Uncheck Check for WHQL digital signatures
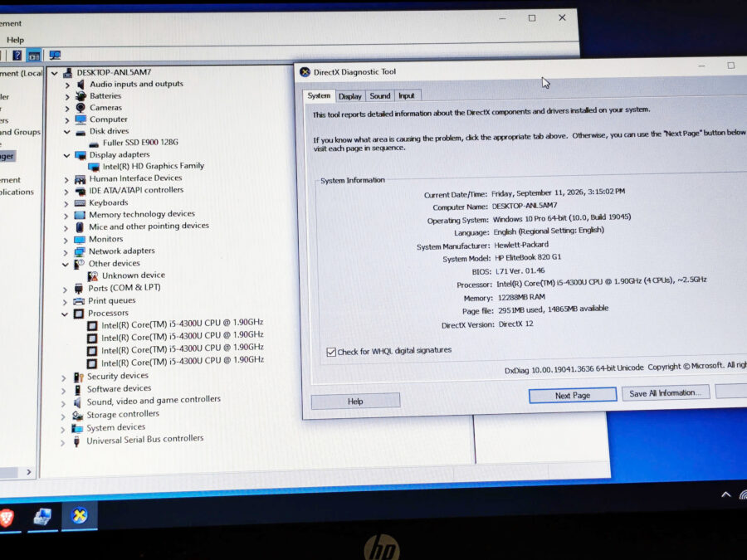747x560 pixels. tap(331, 353)
